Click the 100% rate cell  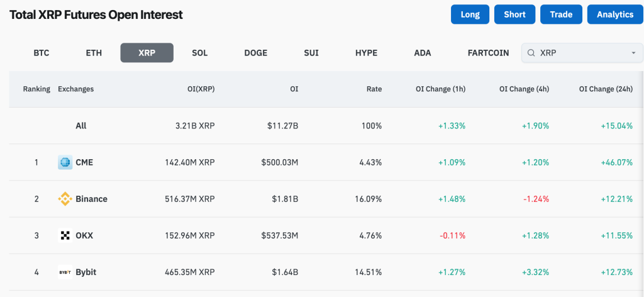click(372, 126)
